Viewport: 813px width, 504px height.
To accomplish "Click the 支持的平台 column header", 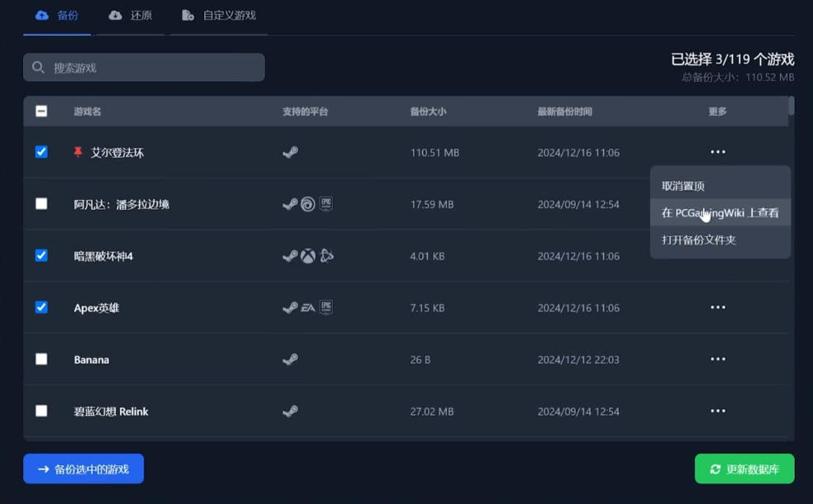I will (x=306, y=112).
